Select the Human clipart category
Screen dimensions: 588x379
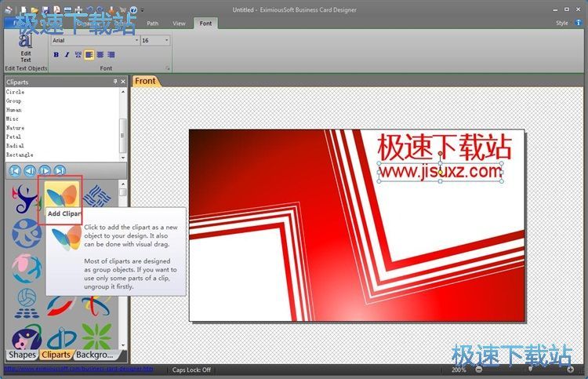point(13,110)
